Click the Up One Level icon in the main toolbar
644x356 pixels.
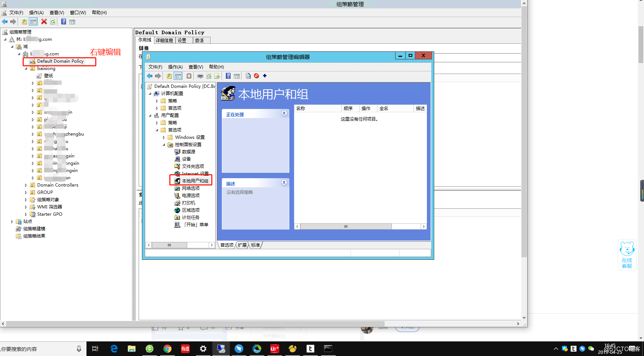point(24,22)
